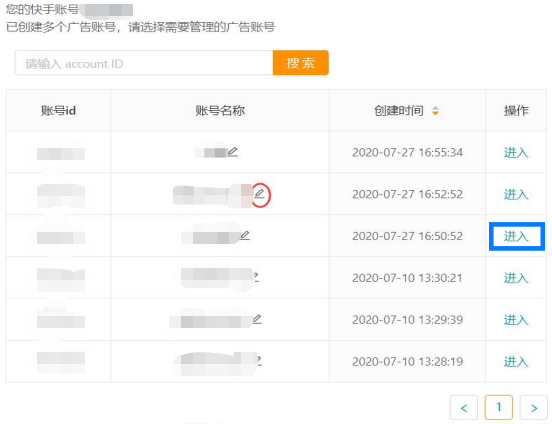The width and height of the screenshot is (552, 424).
Task: Sort by 创建时间 using the sort arrows
Action: (x=435, y=111)
